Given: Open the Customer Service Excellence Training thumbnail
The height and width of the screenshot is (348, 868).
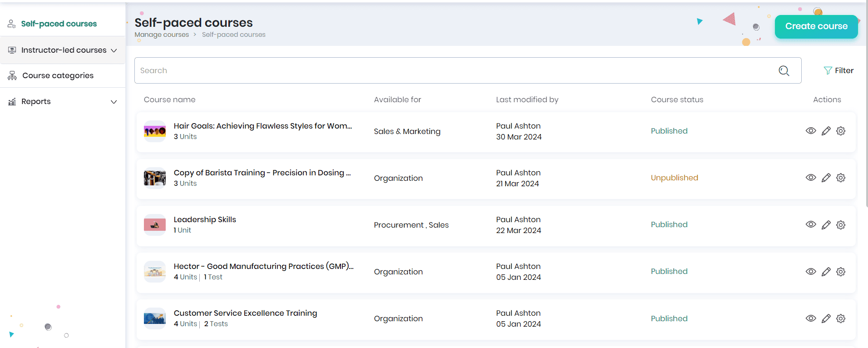Looking at the screenshot, I should click(x=155, y=318).
